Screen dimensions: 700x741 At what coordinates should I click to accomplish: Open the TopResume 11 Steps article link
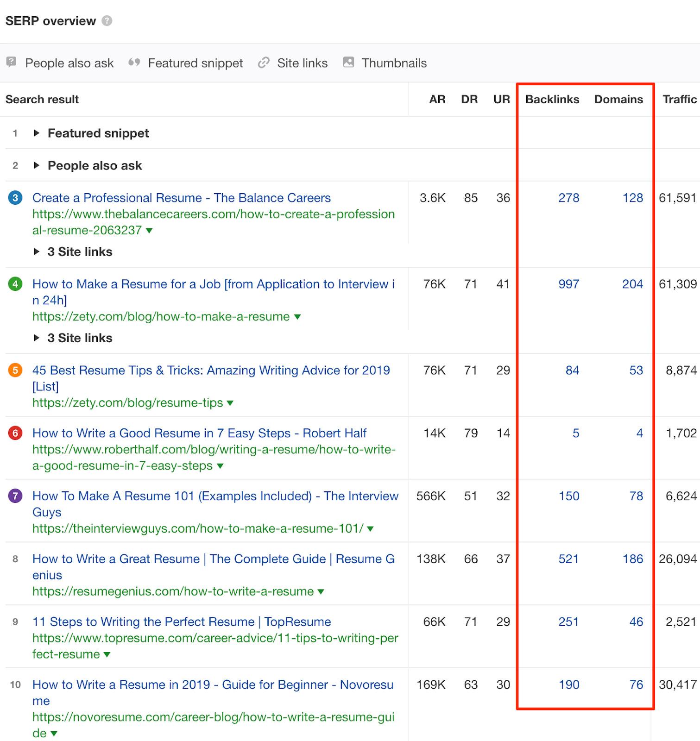click(x=182, y=622)
